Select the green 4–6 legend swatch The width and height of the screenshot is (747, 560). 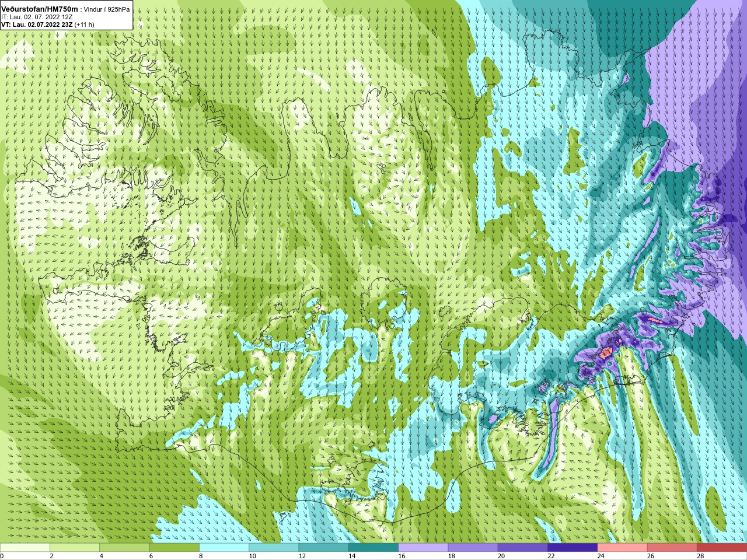click(124, 548)
